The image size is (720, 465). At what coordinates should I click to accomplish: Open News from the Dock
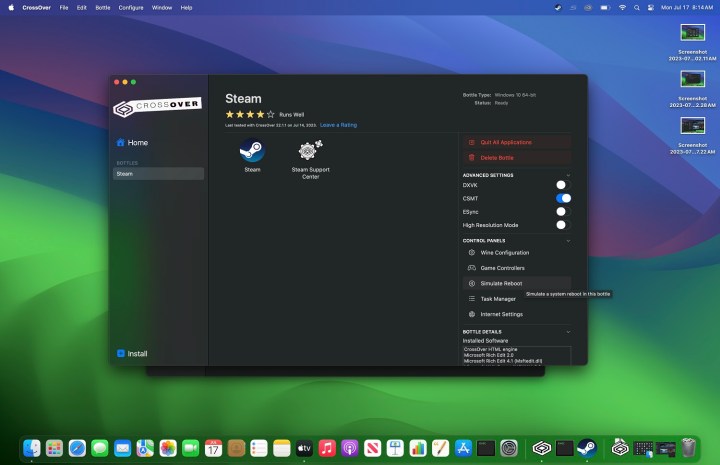tap(372, 448)
